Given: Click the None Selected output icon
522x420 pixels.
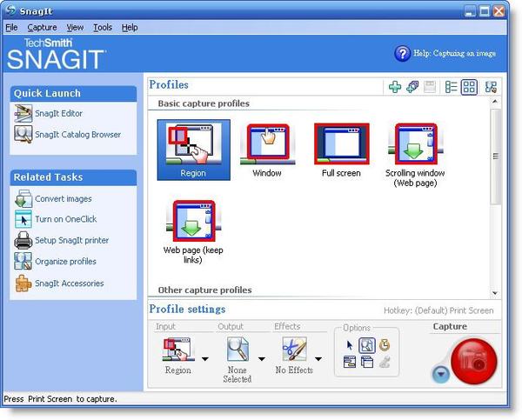Looking at the screenshot, I should [x=238, y=349].
